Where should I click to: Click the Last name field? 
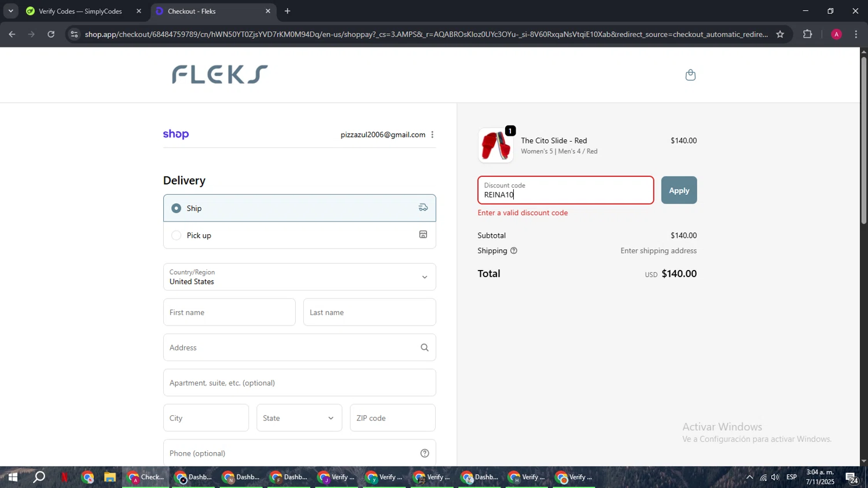point(369,312)
